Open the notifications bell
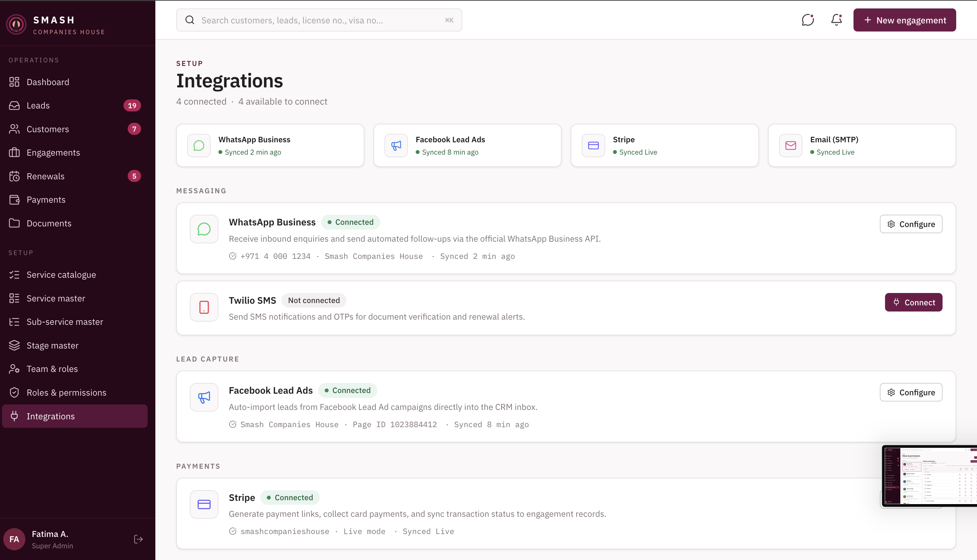Screen dimensions: 977x560 pyautogui.click(x=836, y=20)
